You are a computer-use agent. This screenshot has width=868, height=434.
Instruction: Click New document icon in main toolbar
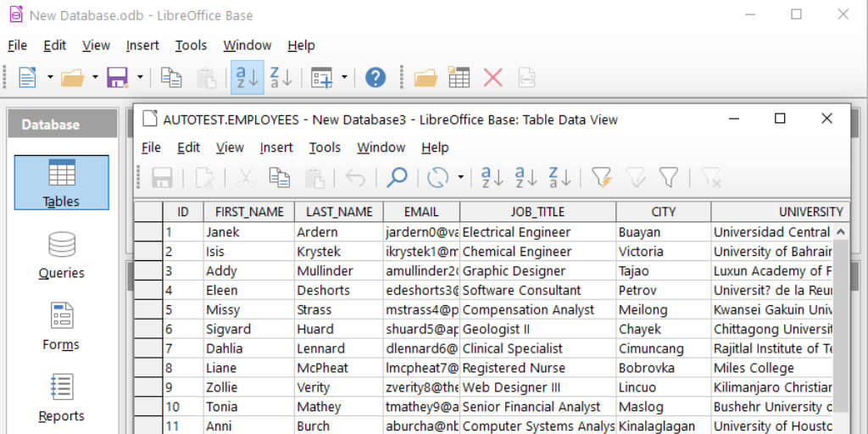(x=27, y=77)
